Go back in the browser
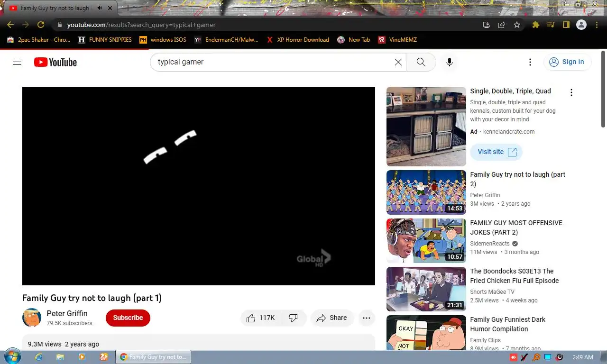 coord(10,25)
